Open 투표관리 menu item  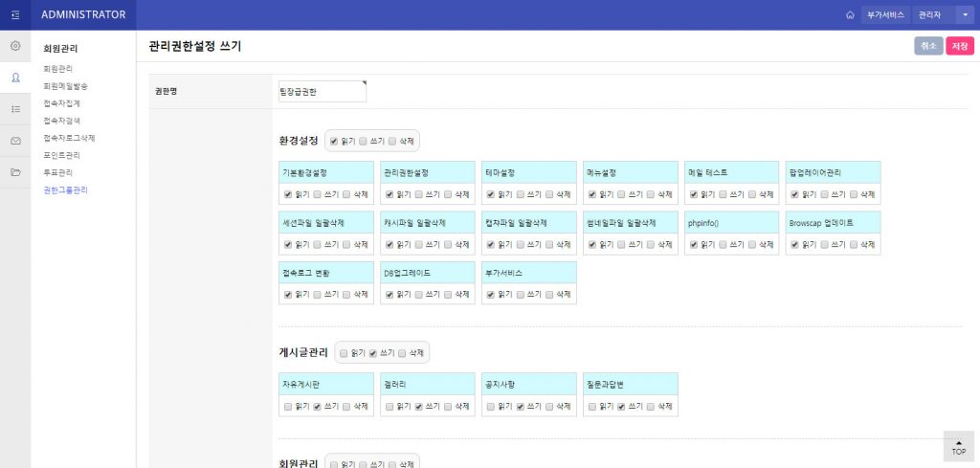click(58, 172)
